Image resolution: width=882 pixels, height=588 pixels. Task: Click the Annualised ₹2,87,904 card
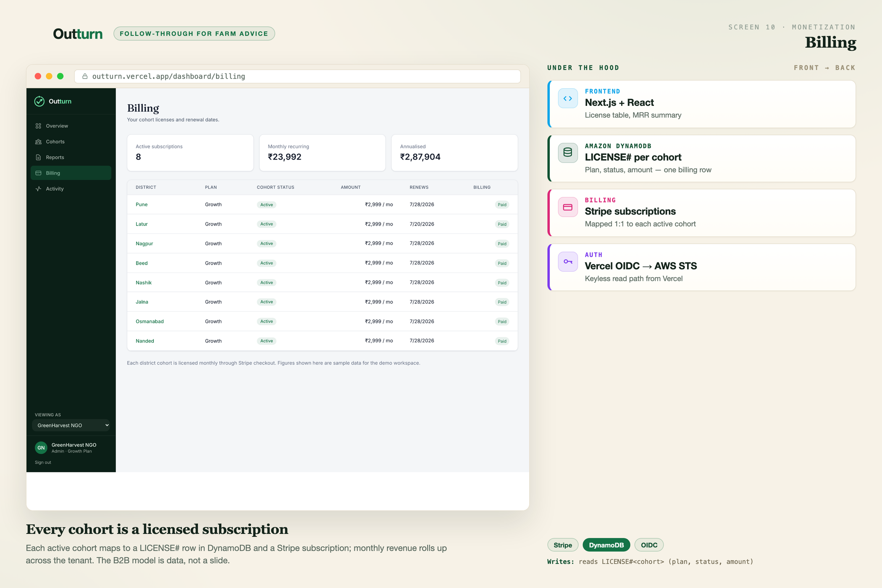coord(454,153)
